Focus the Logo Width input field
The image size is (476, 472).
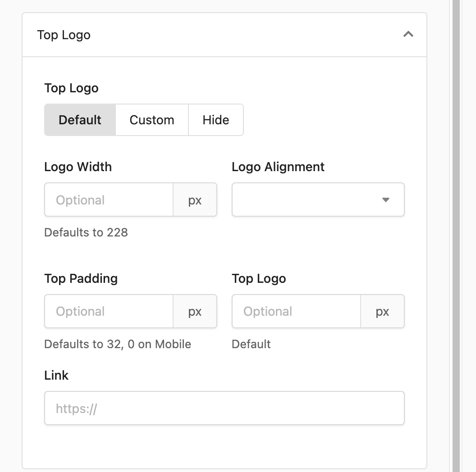[x=109, y=200]
